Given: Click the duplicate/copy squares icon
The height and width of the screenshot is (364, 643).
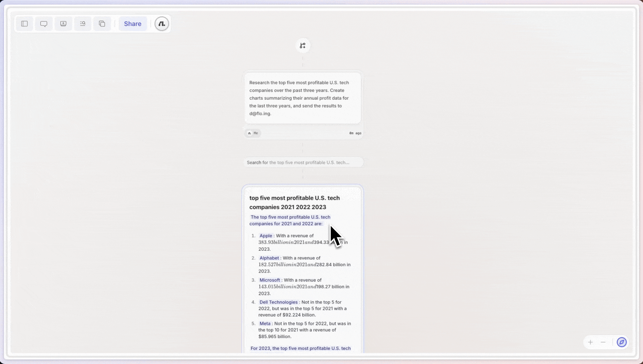Looking at the screenshot, I should (102, 24).
